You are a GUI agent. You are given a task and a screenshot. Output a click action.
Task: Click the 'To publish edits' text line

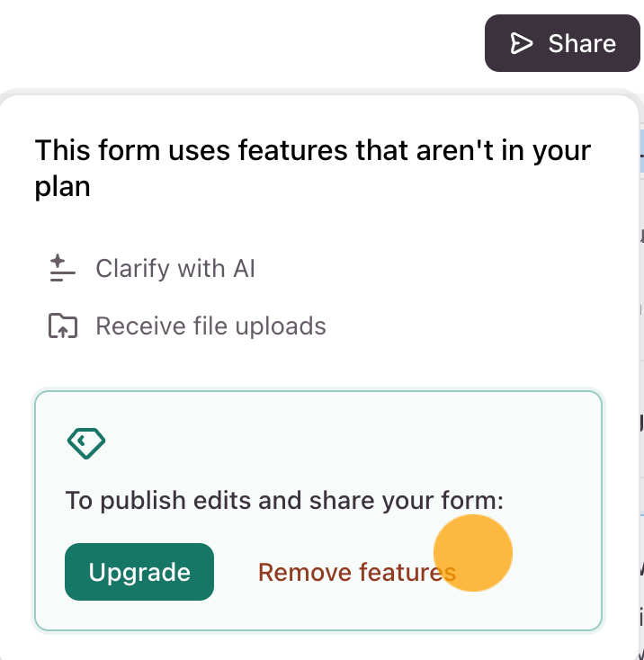point(284,501)
